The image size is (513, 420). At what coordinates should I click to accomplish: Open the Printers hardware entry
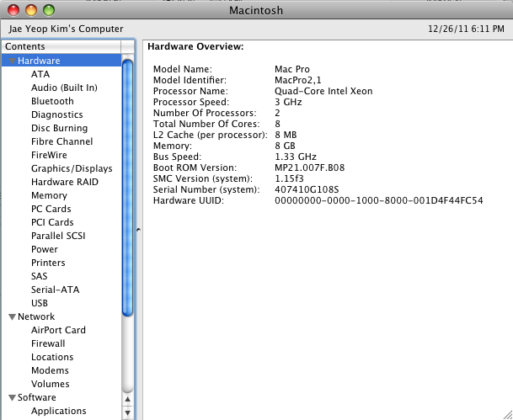point(48,263)
